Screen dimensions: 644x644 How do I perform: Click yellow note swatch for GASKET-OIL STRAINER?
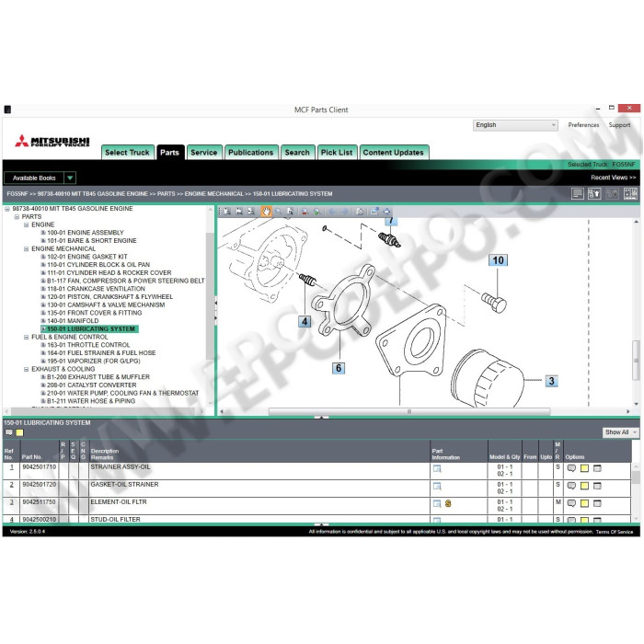pos(584,486)
